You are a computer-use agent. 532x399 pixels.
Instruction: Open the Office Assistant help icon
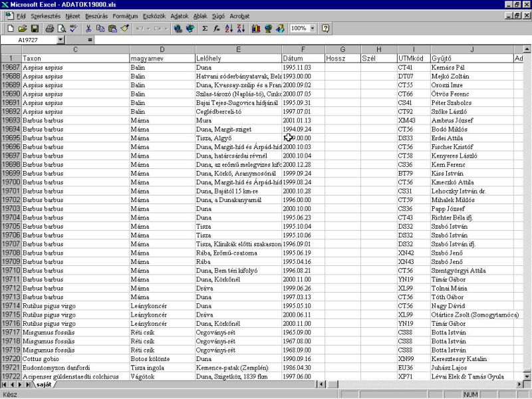(x=325, y=29)
